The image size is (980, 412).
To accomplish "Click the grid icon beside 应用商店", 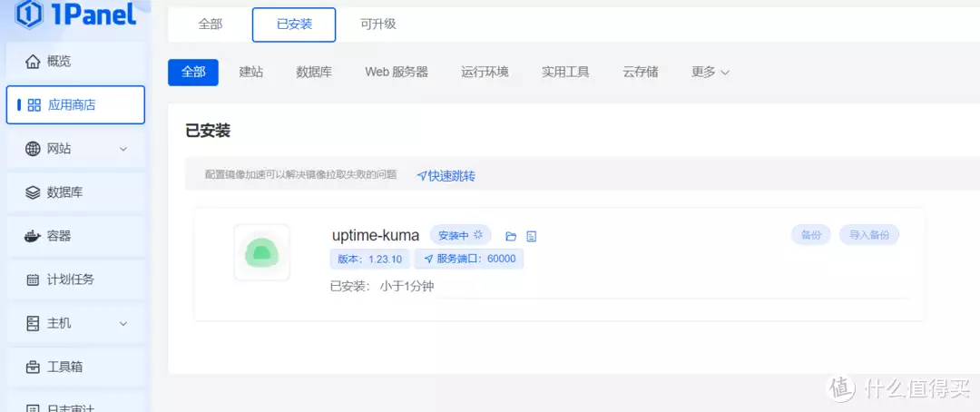I will coord(34,105).
